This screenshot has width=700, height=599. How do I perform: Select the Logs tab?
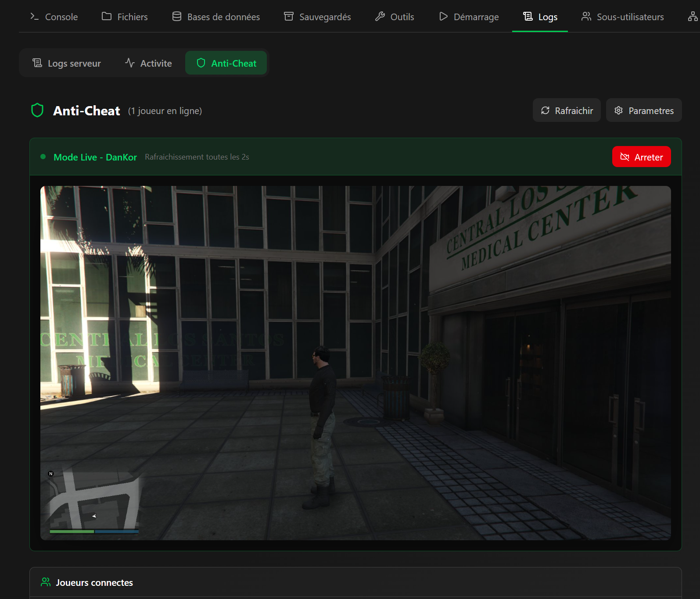[540, 17]
